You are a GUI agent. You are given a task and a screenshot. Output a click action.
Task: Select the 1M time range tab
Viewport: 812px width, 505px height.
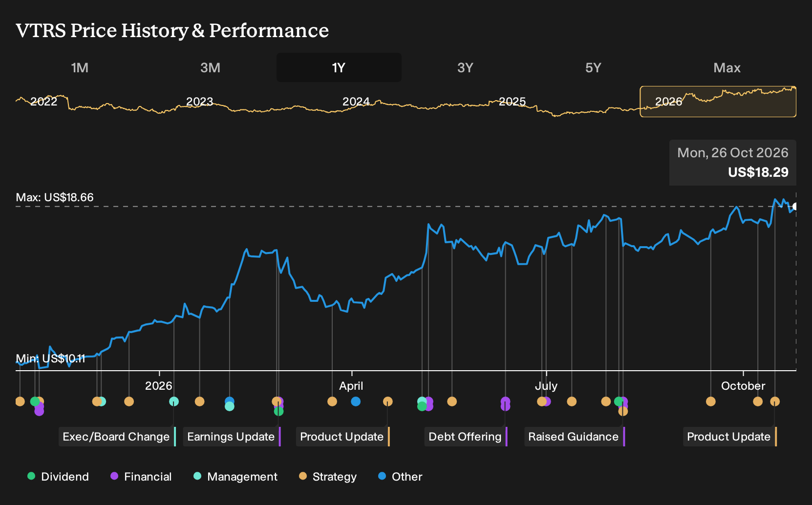coord(80,67)
